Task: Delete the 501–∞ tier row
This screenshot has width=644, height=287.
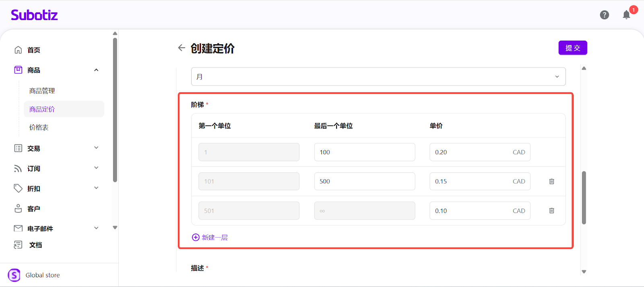Action: point(551,211)
